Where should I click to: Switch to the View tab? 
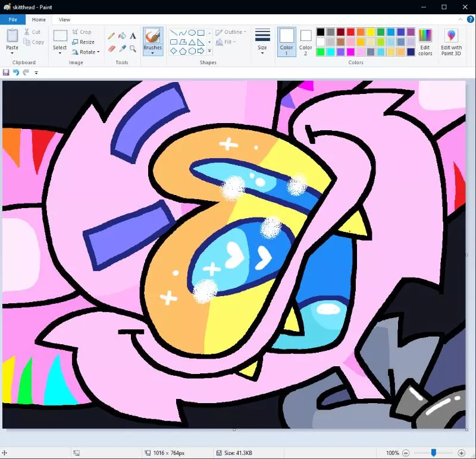click(64, 20)
